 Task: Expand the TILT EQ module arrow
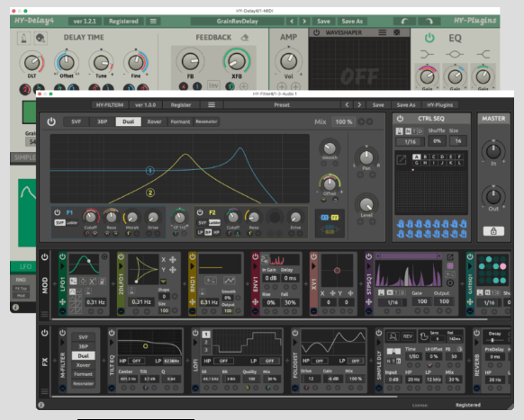[112, 343]
